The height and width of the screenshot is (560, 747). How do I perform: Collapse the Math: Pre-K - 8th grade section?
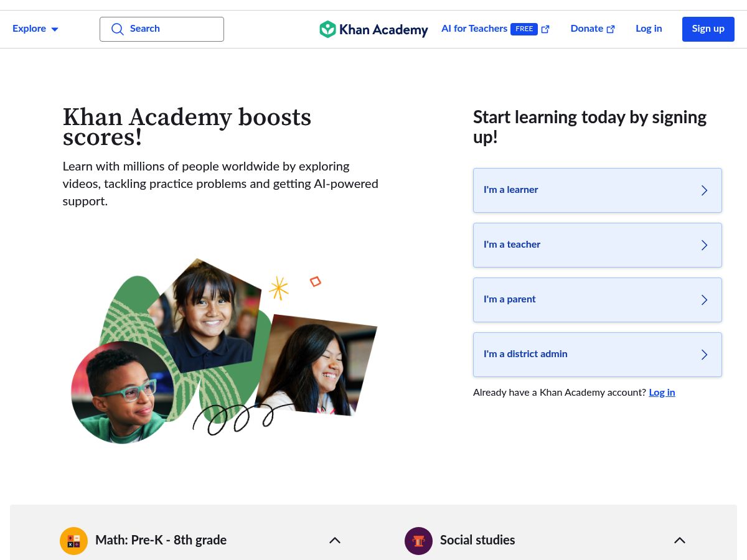pyautogui.click(x=335, y=541)
